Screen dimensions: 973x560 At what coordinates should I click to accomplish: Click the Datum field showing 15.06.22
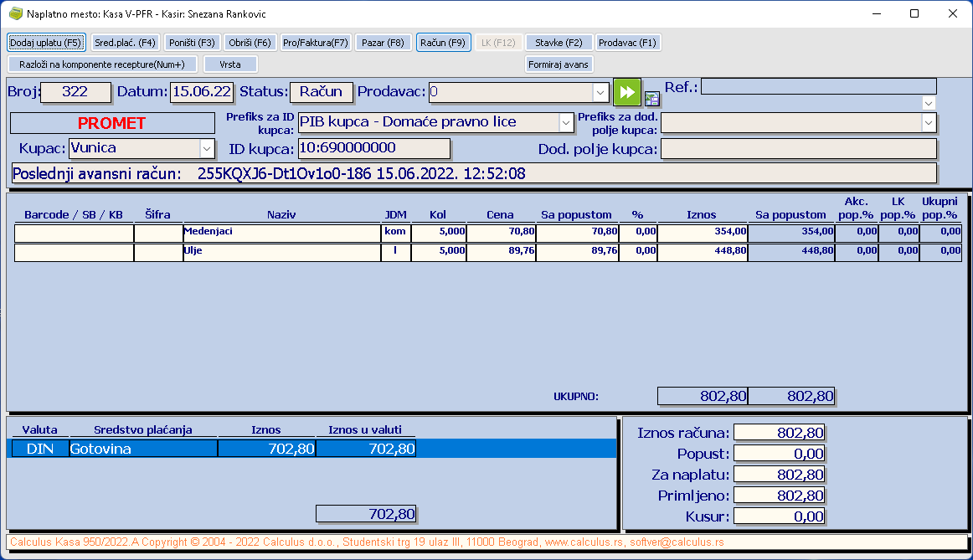pos(203,92)
